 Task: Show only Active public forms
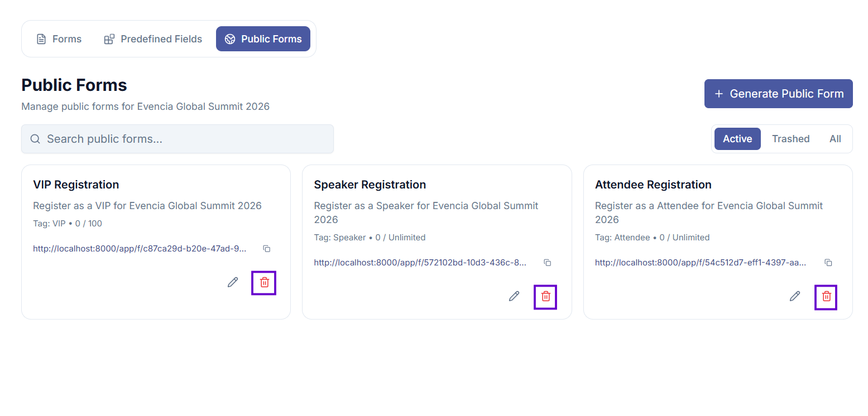(x=737, y=139)
